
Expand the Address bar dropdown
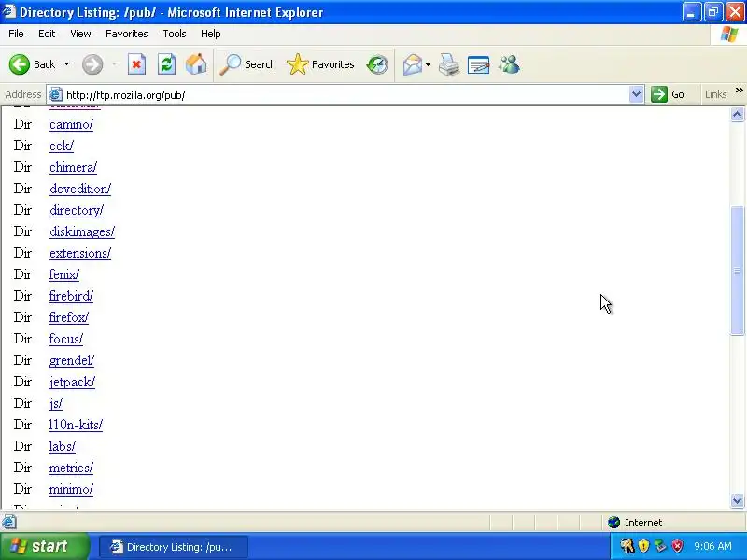click(636, 94)
